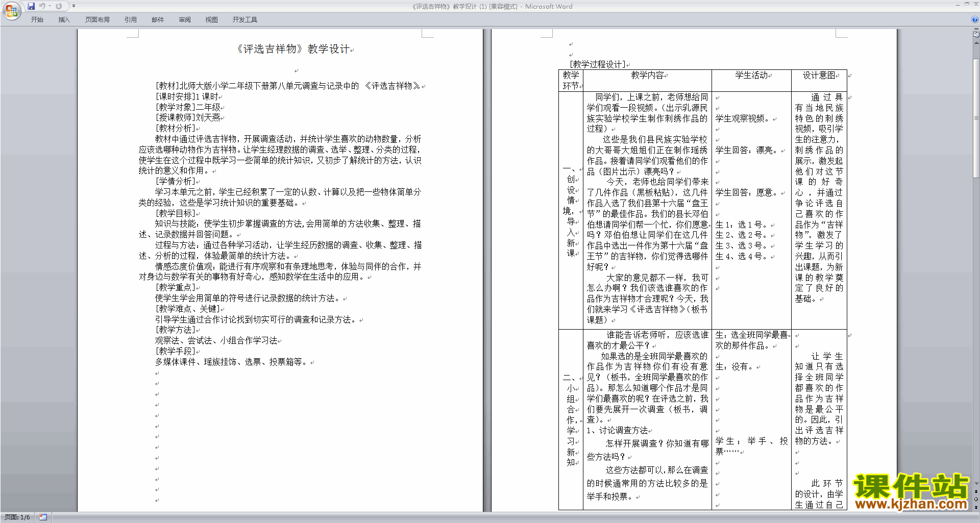Click the text 1、讨论调查方法
980x523 pixels.
coord(617,430)
